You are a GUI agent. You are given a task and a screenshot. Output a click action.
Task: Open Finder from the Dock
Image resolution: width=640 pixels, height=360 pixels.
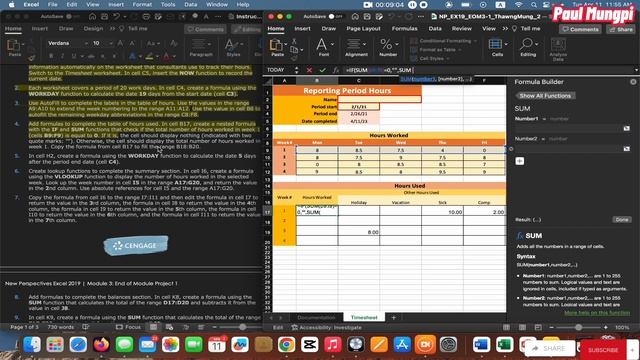click(x=32, y=345)
